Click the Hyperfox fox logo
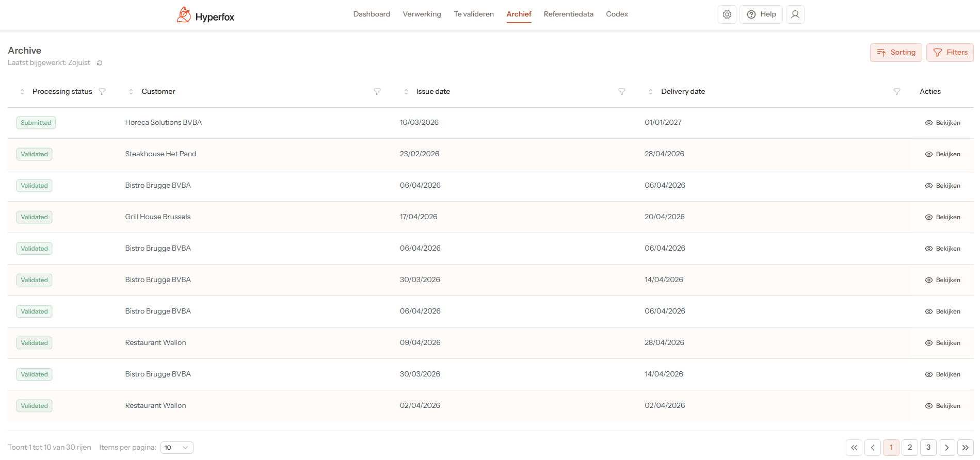 [x=184, y=15]
